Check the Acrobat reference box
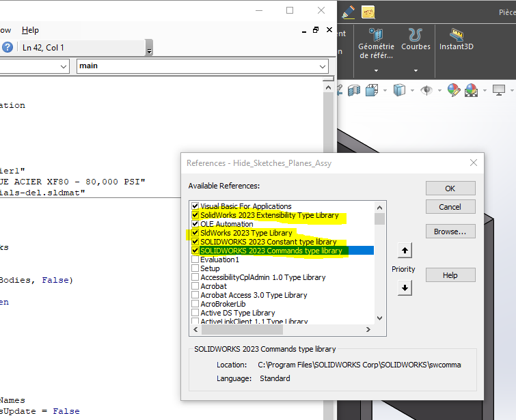Viewport: 516px width, 420px height. click(195, 286)
